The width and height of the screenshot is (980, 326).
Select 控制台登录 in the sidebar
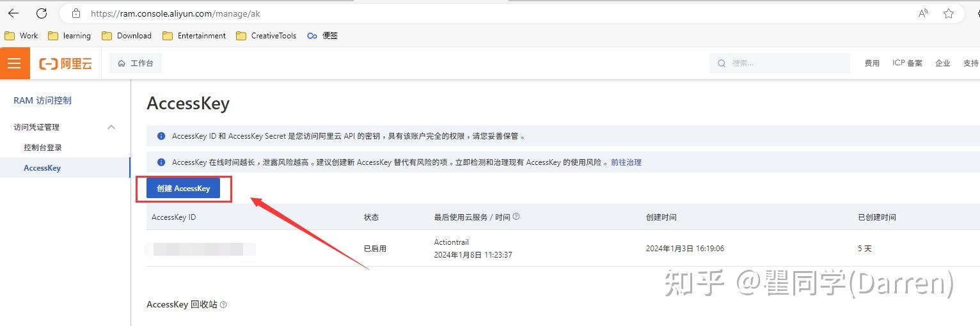(x=43, y=148)
